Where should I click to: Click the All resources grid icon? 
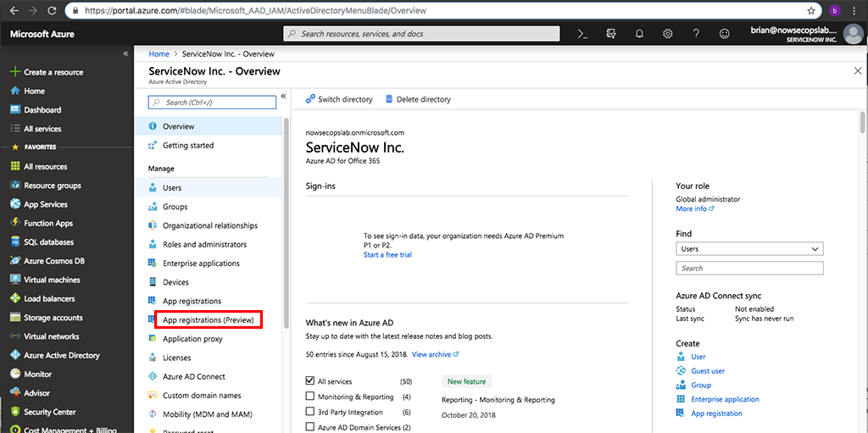click(15, 166)
